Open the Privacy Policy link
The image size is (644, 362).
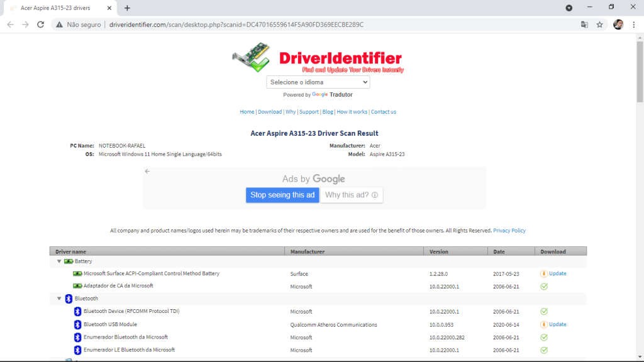[x=509, y=230]
